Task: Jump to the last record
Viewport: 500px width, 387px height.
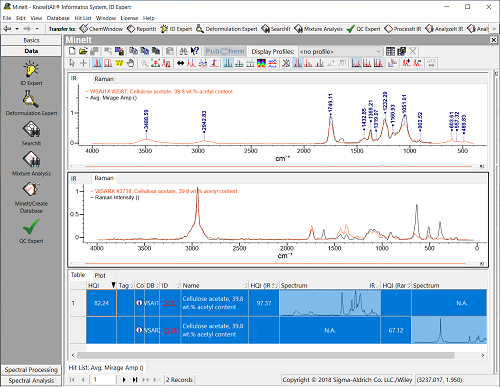Action: (135, 380)
